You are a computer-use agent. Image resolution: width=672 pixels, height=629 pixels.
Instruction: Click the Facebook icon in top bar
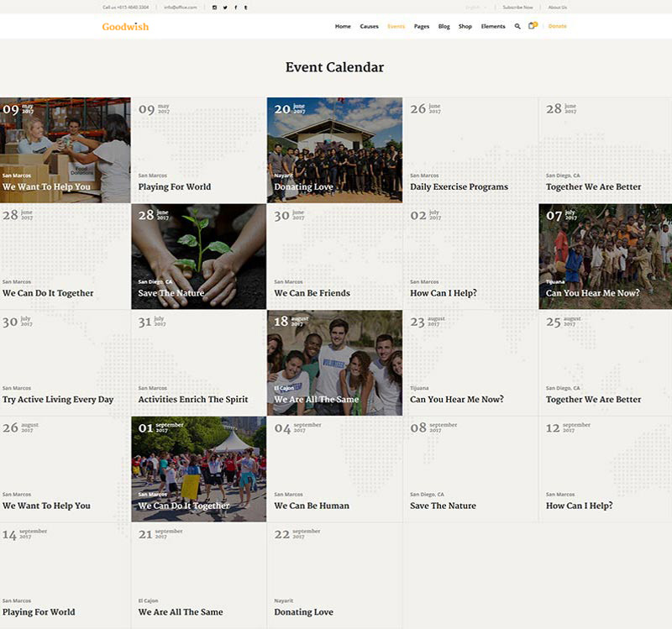(x=235, y=7)
